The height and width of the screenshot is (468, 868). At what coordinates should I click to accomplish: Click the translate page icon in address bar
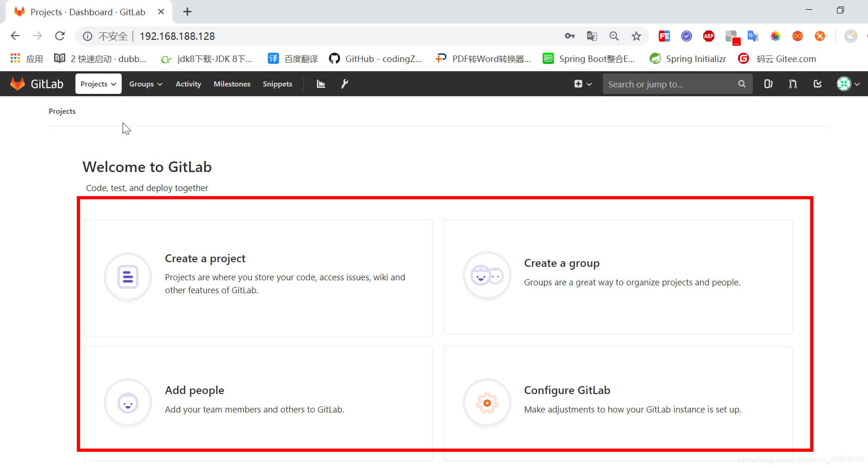click(592, 36)
